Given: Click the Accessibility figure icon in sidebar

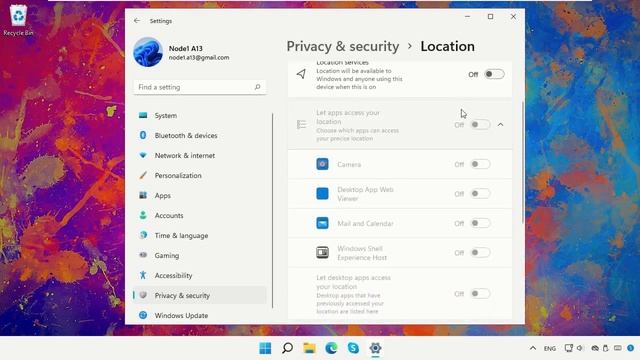Looking at the screenshot, I should (x=143, y=275).
